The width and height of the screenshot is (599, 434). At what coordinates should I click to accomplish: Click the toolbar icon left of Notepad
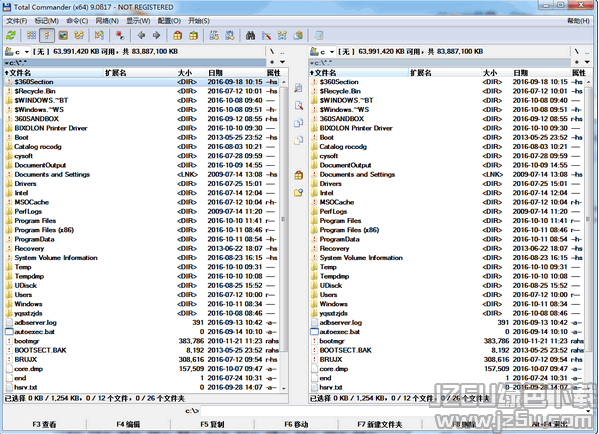[x=298, y=36]
